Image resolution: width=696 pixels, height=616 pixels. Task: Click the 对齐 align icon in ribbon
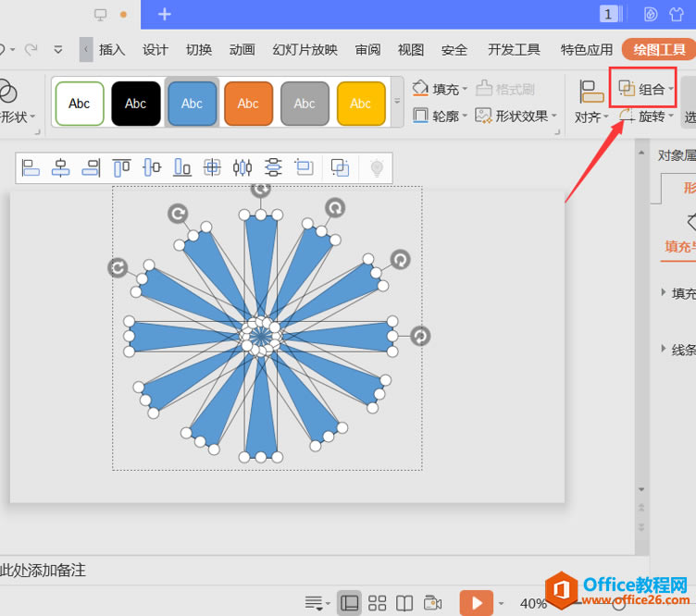[591, 92]
